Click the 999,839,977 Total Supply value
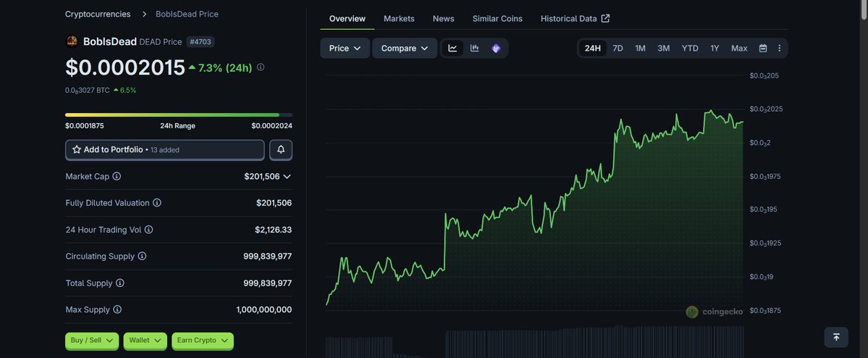868x358 pixels. (x=267, y=283)
